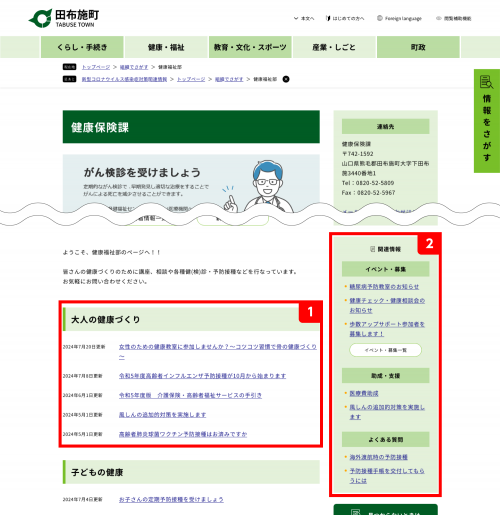Click the はじめての方へ beginner guide icon
500x515 pixels.
tap(328, 18)
